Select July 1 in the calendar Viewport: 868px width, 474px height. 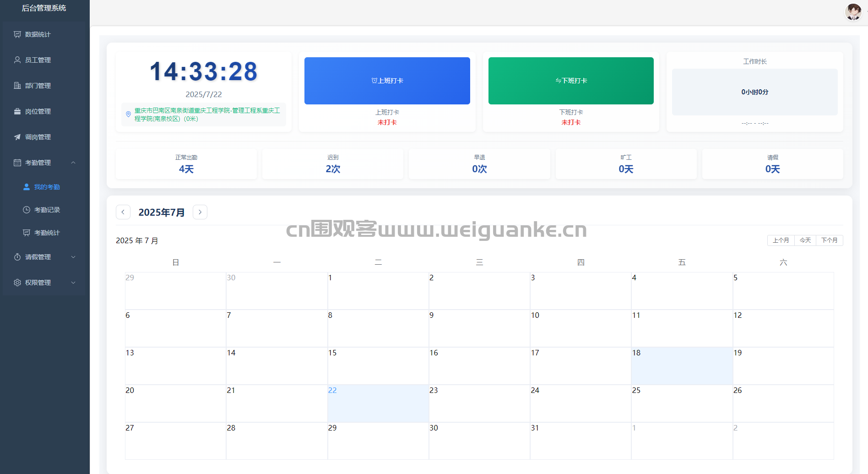pos(378,291)
